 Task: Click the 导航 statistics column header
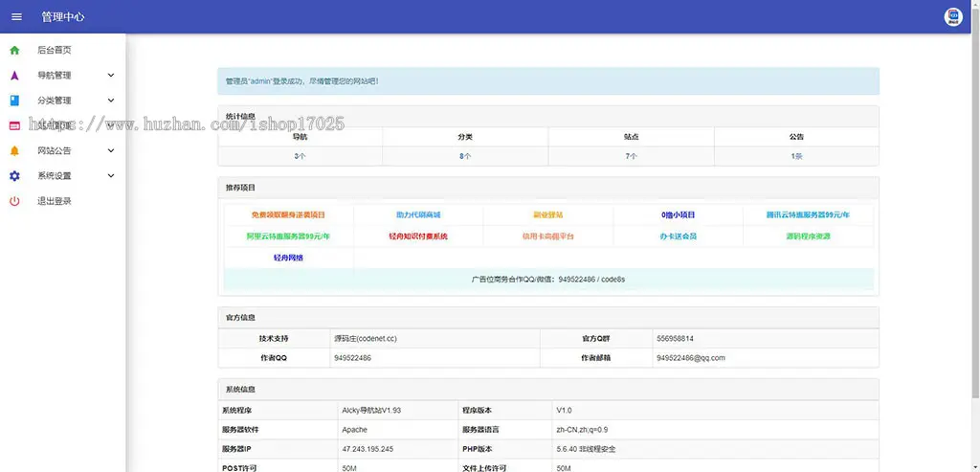(x=300, y=137)
